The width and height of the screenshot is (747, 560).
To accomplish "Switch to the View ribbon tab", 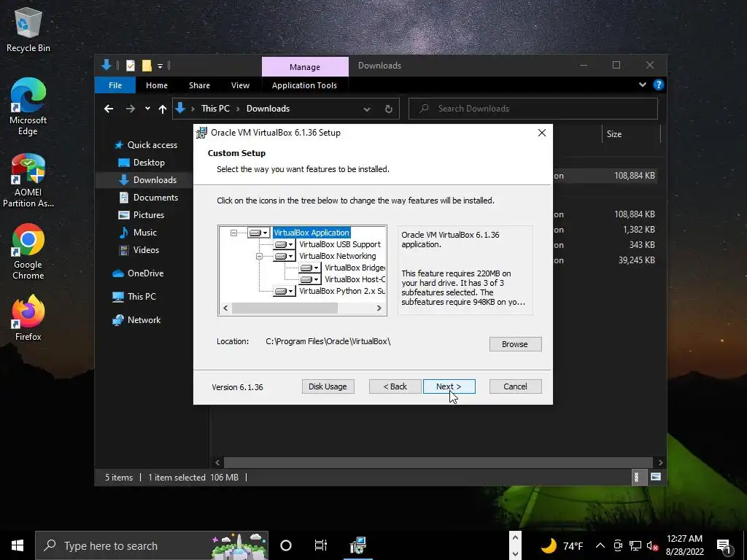I will pos(240,85).
